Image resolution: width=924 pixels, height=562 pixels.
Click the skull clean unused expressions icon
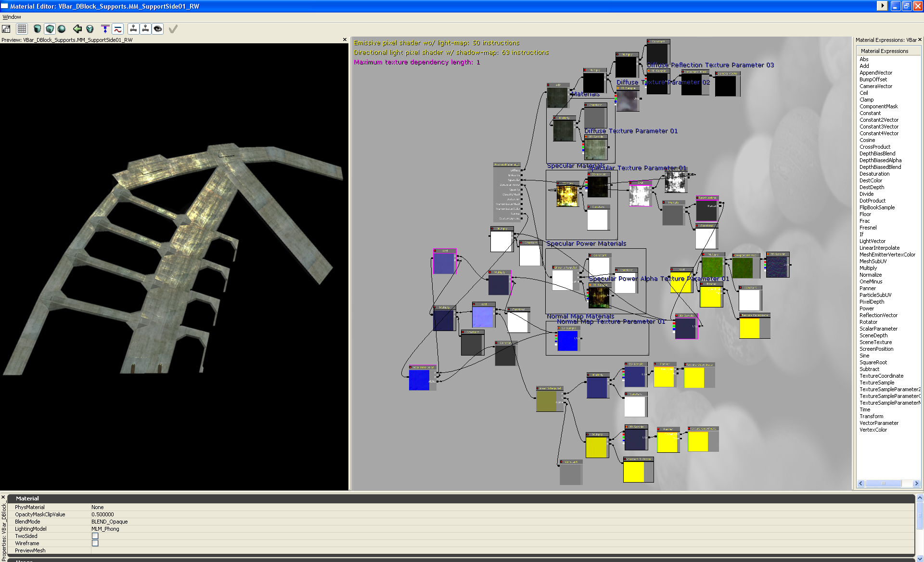[x=90, y=29]
